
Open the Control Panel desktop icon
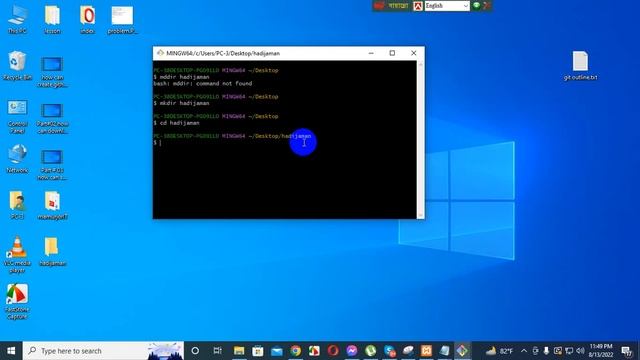coord(17,116)
